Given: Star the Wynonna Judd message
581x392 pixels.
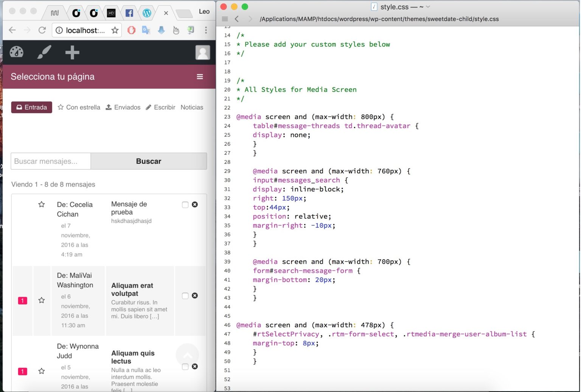Looking at the screenshot, I should tap(42, 371).
